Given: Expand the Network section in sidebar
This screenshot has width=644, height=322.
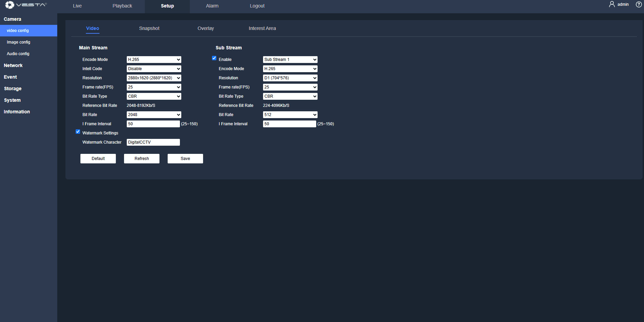Looking at the screenshot, I should (13, 65).
